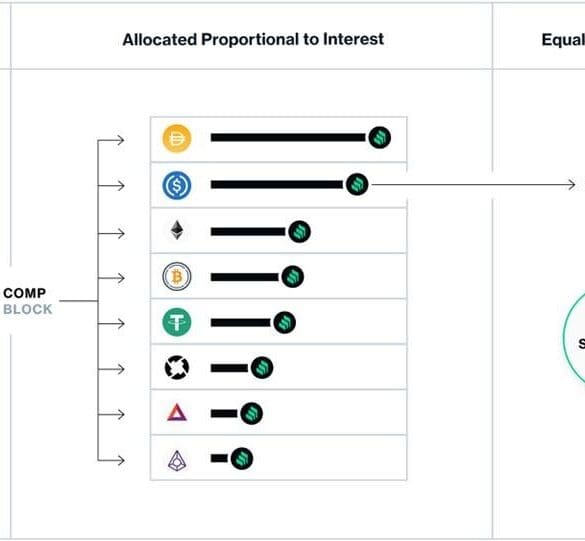Click the COMP token on BAT row
This screenshot has height=541, width=585.
251,413
